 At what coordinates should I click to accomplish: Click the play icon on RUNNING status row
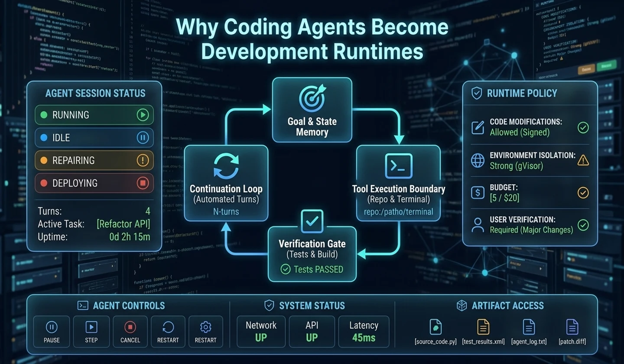pos(143,115)
